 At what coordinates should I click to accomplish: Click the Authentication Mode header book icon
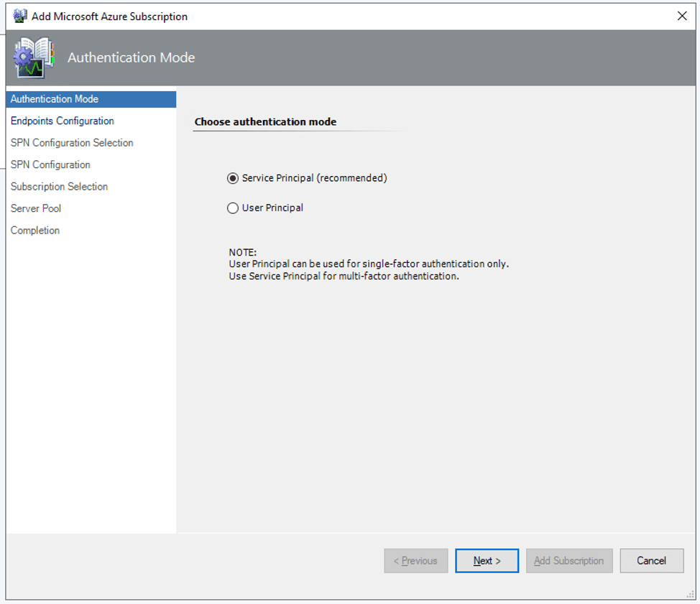click(34, 57)
